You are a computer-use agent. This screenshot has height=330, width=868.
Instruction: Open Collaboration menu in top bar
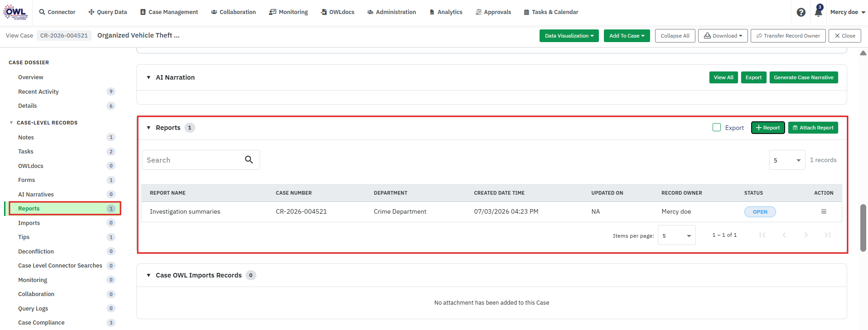[233, 12]
